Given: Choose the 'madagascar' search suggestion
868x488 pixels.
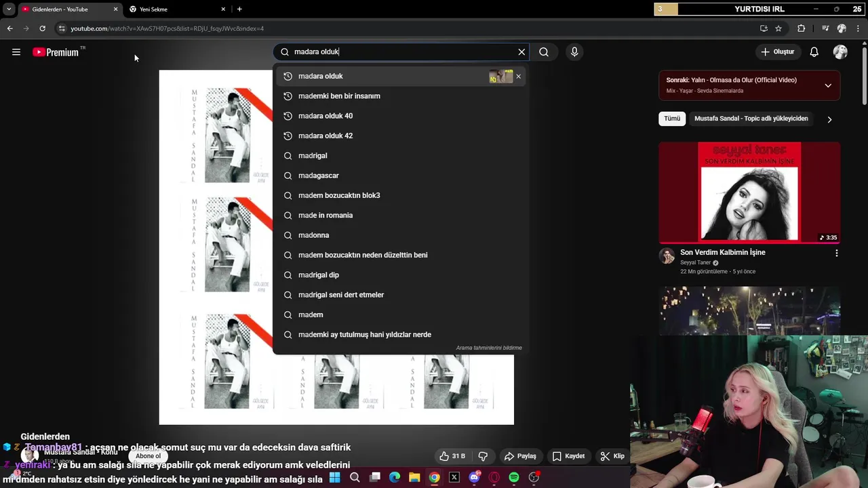Looking at the screenshot, I should (401, 176).
